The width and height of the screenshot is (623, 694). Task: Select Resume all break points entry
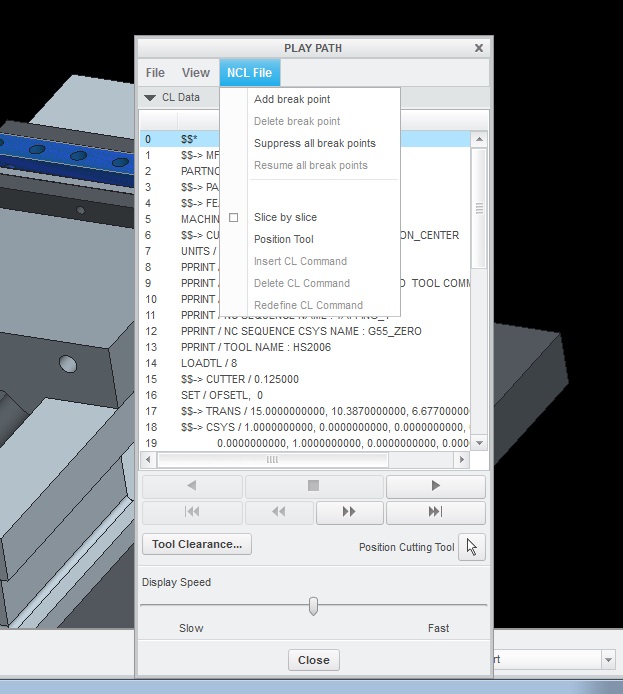point(311,166)
